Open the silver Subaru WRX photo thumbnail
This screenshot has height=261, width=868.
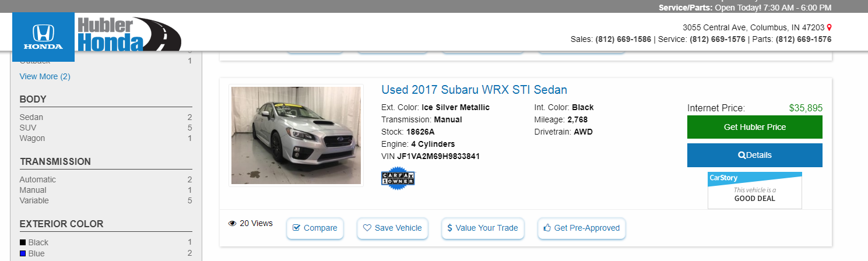click(296, 136)
